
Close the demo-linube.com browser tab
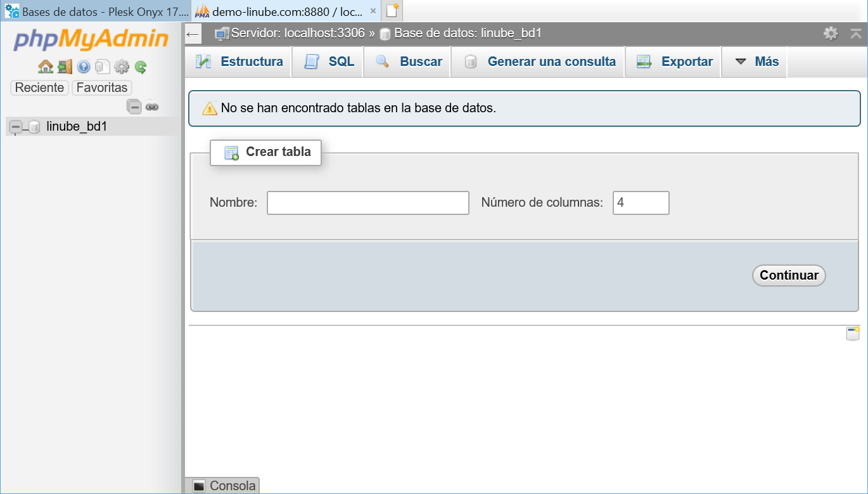click(373, 11)
